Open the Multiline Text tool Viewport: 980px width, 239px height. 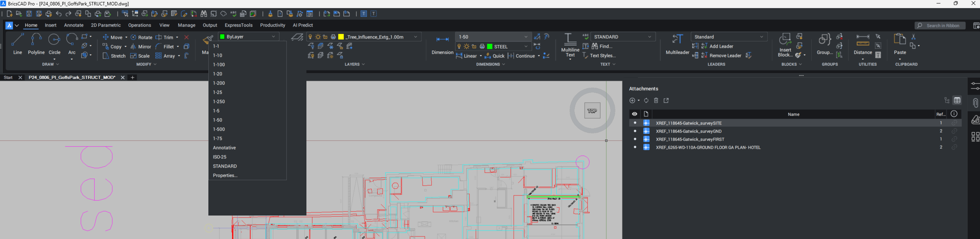pyautogui.click(x=570, y=40)
